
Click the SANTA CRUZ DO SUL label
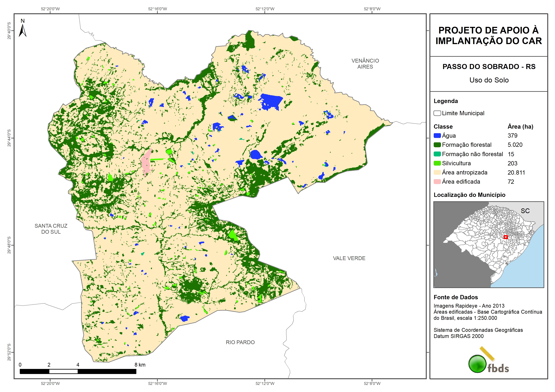51,229
